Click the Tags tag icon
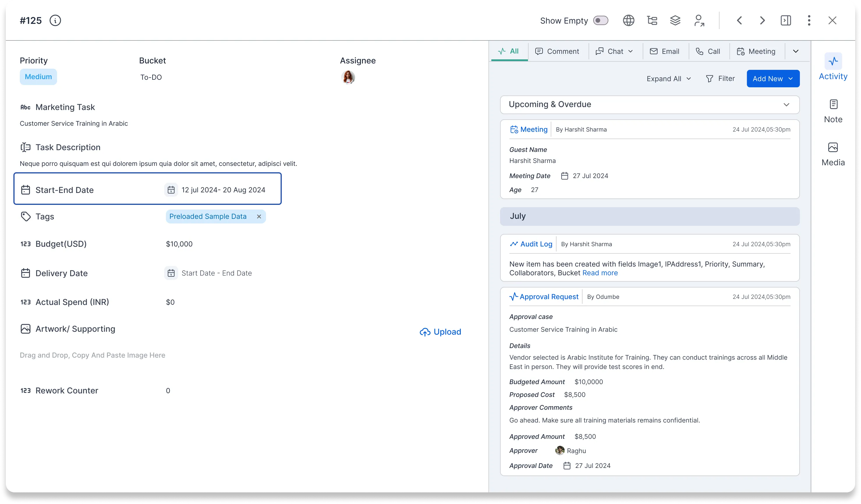This screenshot has height=504, width=861. (25, 216)
